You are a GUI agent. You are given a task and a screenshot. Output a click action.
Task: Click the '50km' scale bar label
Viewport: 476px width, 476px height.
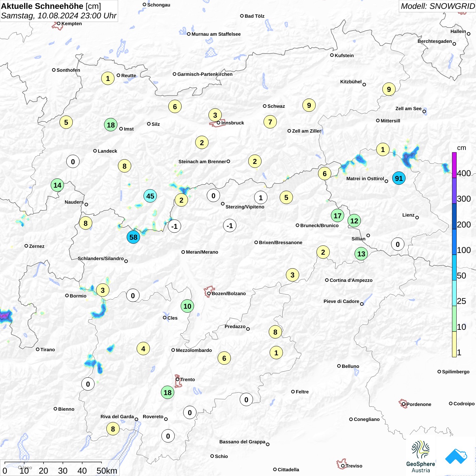coord(107,471)
